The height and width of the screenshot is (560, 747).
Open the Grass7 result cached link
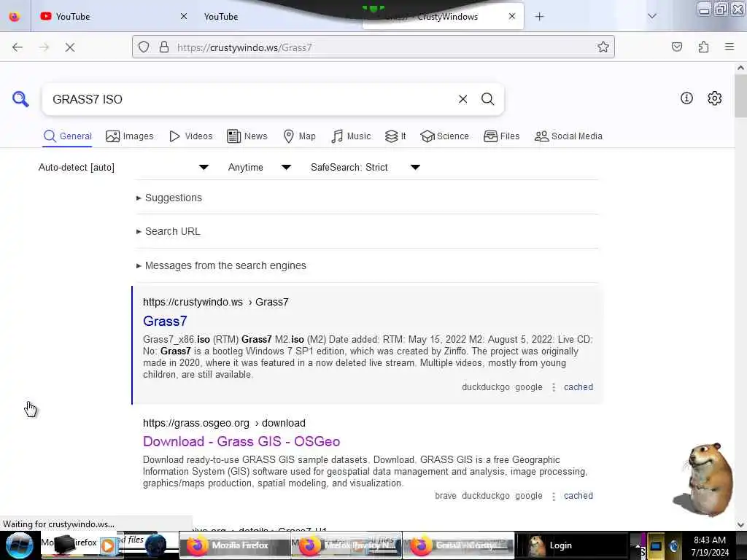pyautogui.click(x=578, y=387)
